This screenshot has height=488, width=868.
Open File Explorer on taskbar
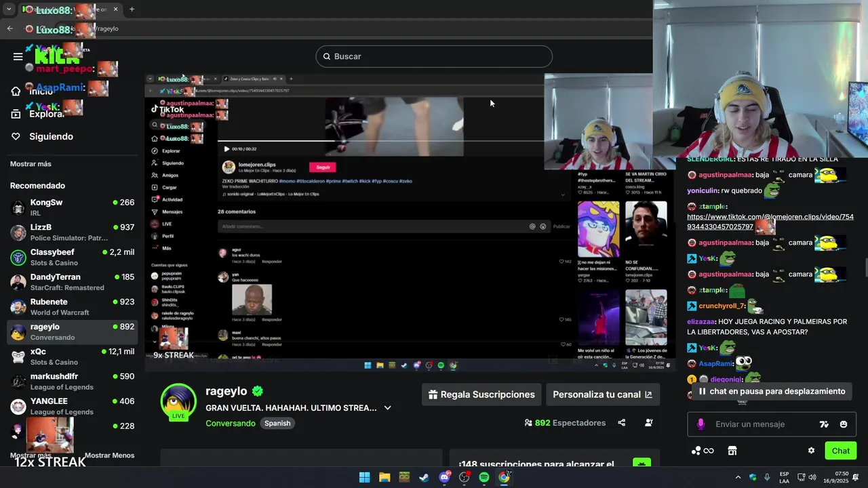tap(384, 477)
